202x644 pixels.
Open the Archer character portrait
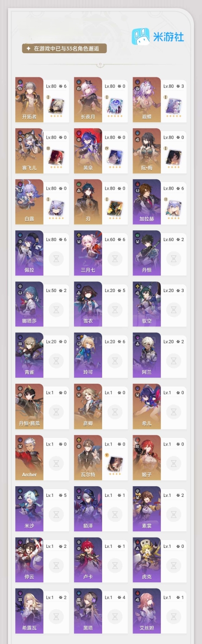pyautogui.click(x=29, y=458)
